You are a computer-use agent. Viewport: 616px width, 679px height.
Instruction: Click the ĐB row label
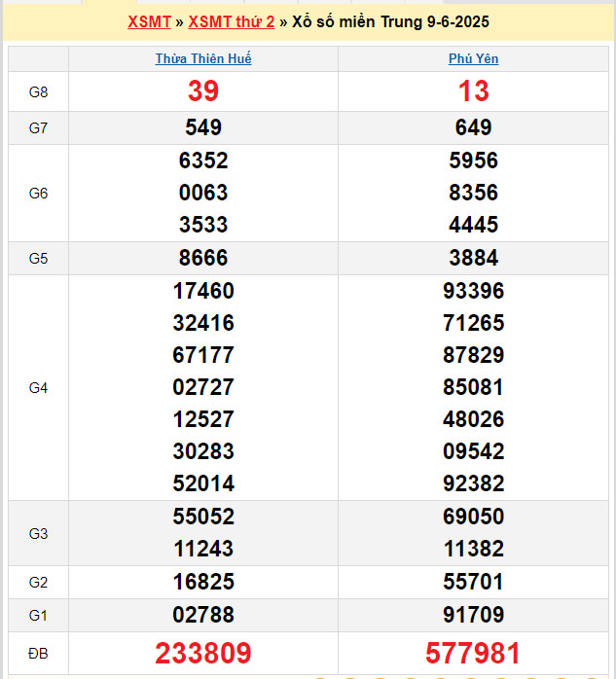tap(38, 654)
